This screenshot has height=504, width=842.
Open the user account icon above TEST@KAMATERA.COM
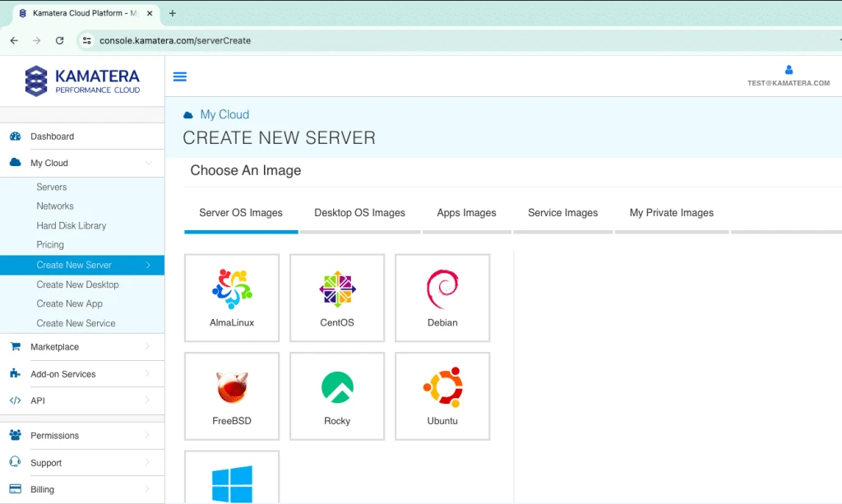[789, 70]
